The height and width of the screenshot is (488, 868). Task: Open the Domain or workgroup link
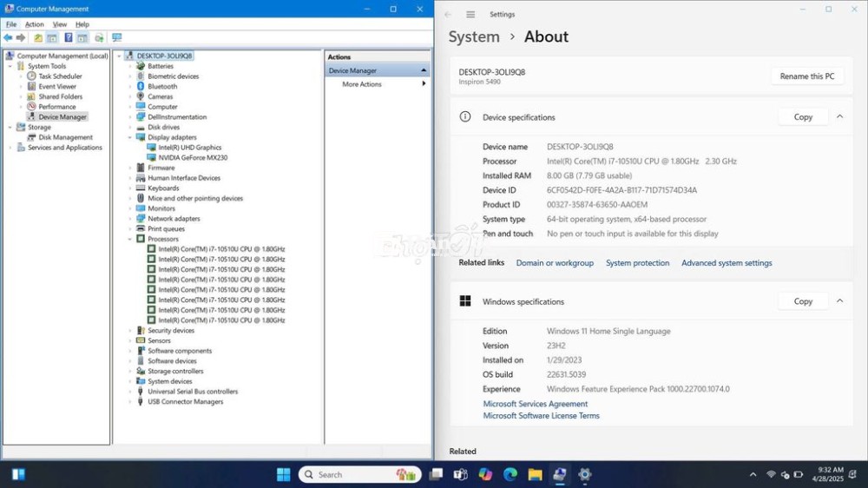tap(555, 263)
